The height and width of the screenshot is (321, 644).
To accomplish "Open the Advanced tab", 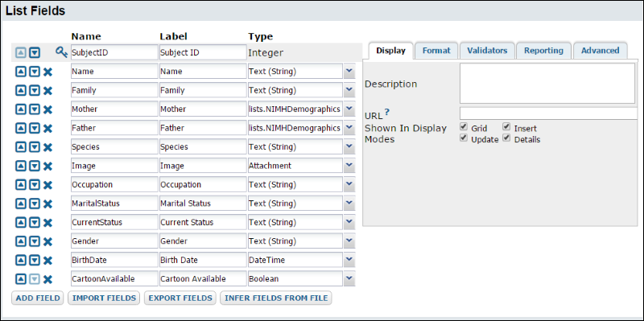I will coord(600,51).
